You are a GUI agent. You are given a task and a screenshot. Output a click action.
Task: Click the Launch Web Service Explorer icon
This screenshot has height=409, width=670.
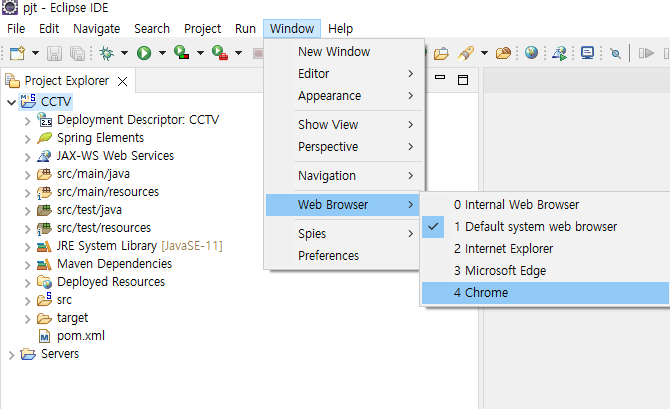(559, 53)
